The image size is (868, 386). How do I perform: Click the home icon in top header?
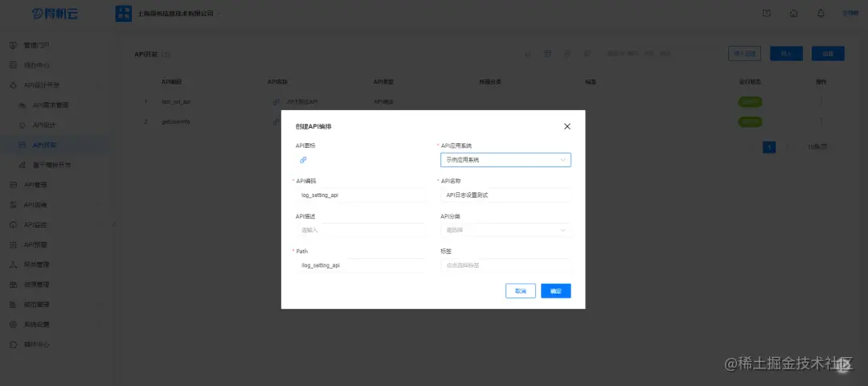click(x=794, y=14)
